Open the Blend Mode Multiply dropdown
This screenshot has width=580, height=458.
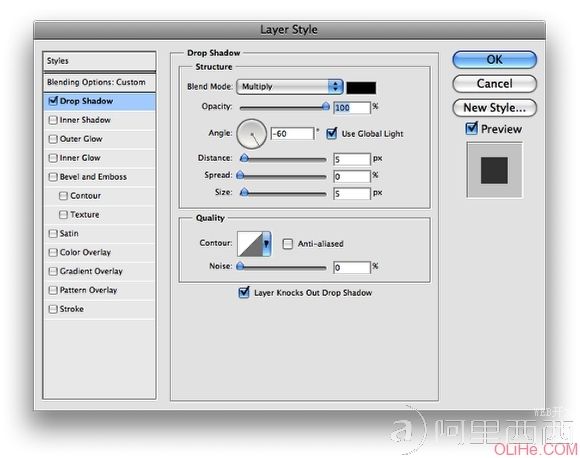pyautogui.click(x=290, y=87)
